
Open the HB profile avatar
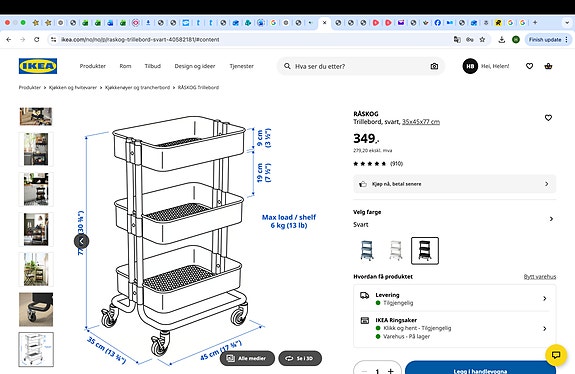pos(470,66)
